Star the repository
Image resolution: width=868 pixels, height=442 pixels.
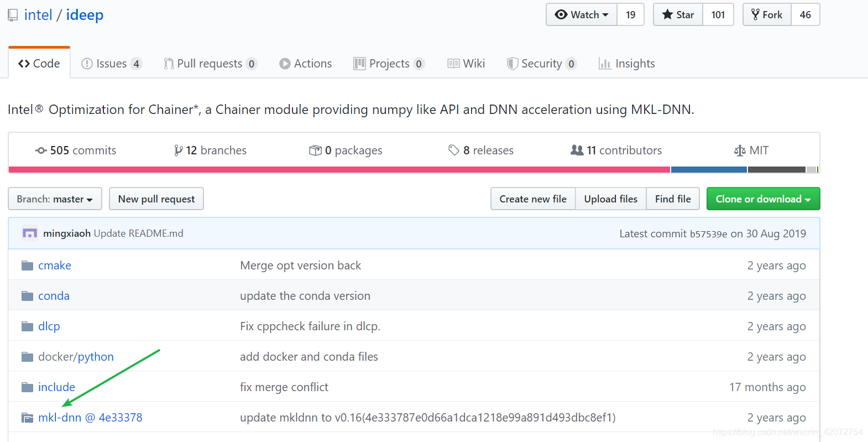678,15
